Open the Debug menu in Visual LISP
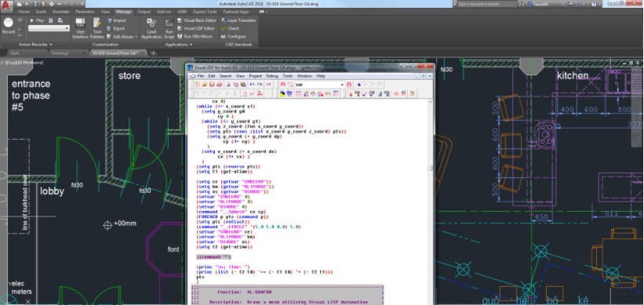The height and width of the screenshot is (305, 644). tap(272, 76)
